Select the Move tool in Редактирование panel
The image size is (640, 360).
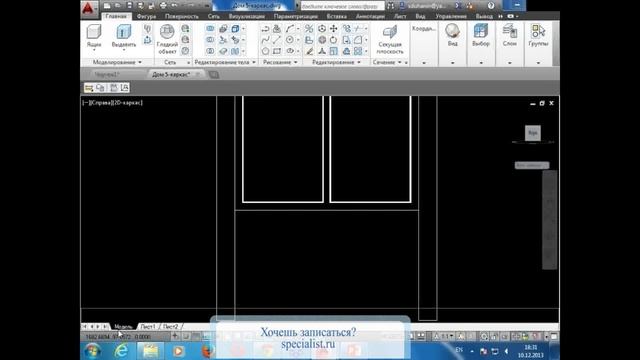(x=333, y=29)
